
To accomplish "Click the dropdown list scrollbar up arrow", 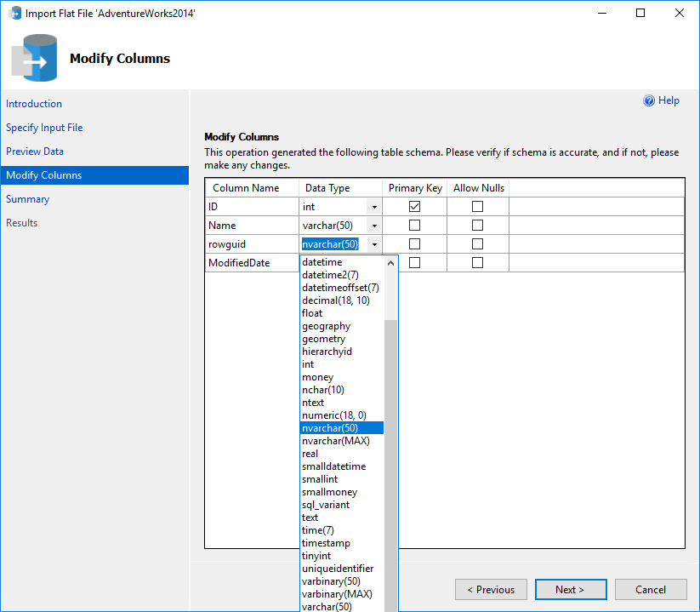I will 391,263.
